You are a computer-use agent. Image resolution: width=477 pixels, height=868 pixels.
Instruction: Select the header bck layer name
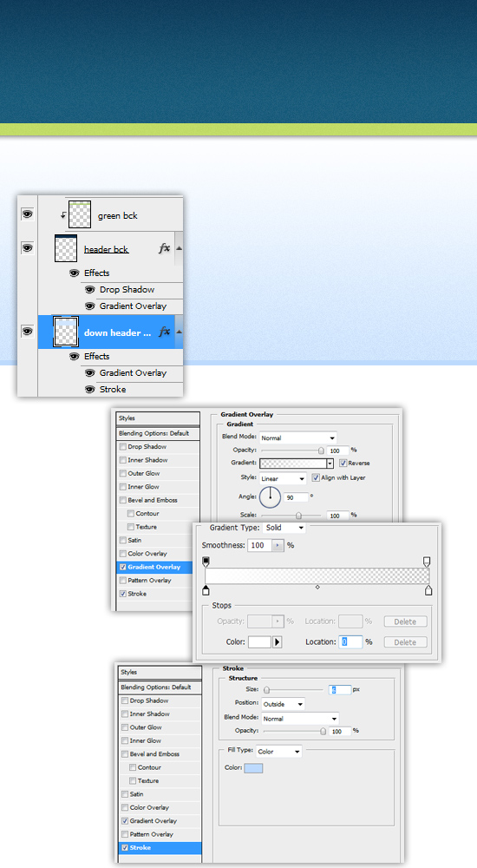point(107,250)
